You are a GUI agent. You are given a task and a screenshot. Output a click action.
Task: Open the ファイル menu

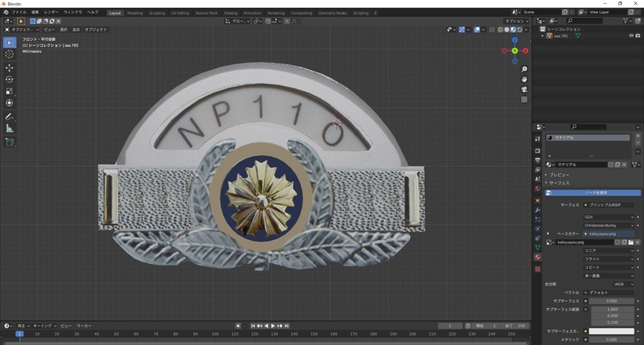tap(19, 13)
